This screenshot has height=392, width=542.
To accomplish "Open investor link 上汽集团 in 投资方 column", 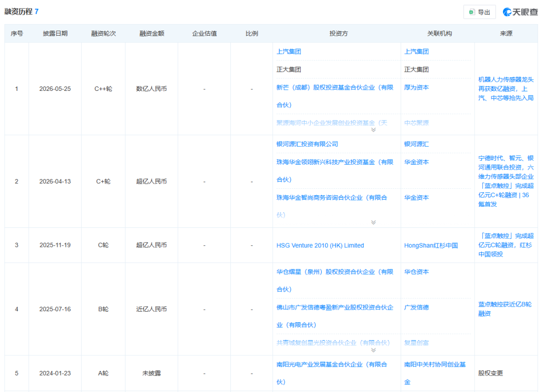I will [x=289, y=52].
